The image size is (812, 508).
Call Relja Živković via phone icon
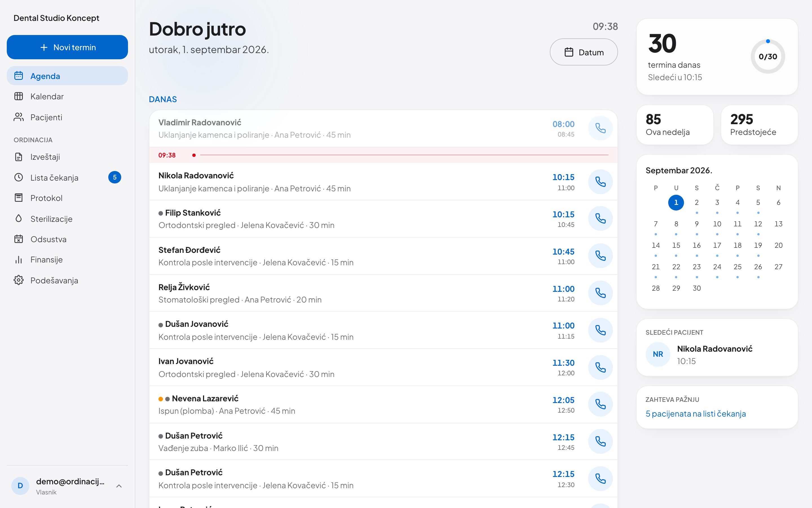pos(600,293)
